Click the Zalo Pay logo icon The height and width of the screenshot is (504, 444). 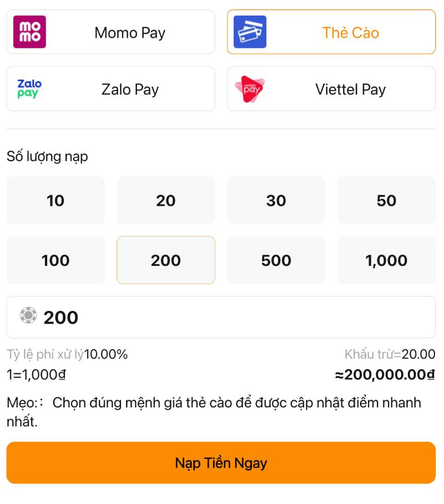click(29, 89)
